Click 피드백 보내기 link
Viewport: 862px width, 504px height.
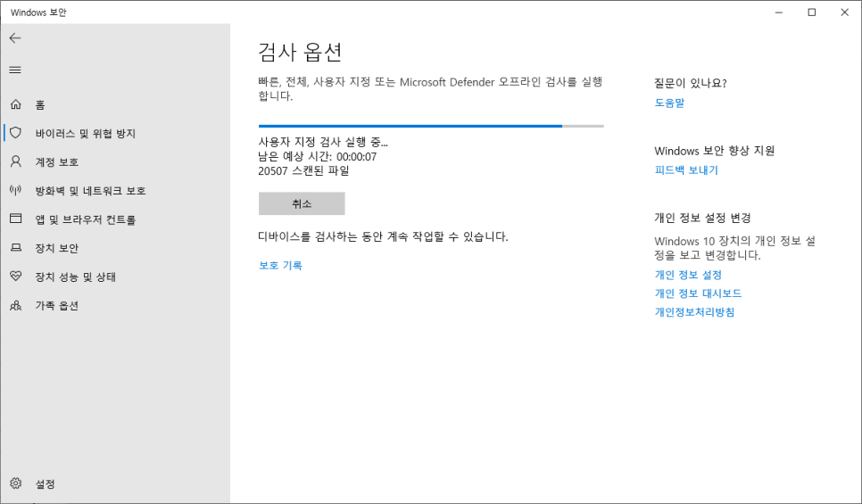(x=686, y=169)
